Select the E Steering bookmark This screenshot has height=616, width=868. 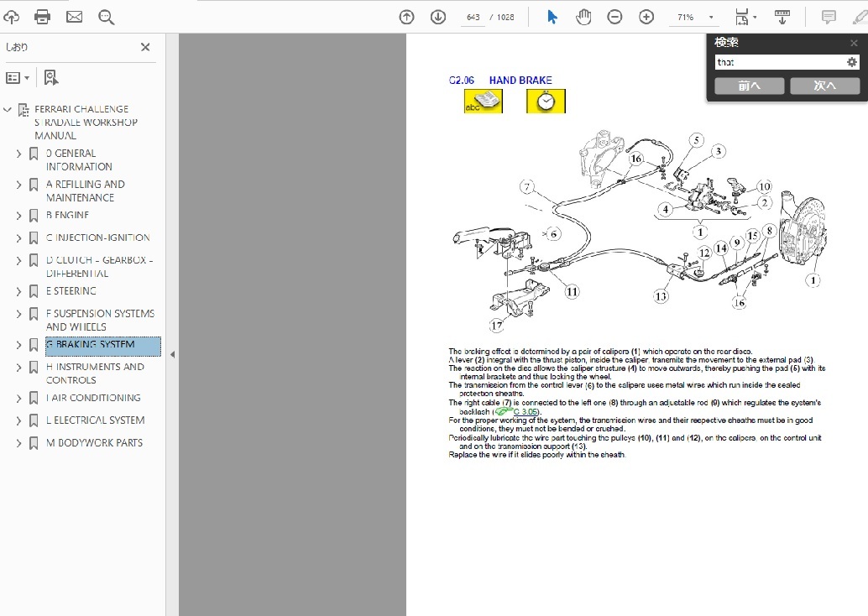(71, 291)
